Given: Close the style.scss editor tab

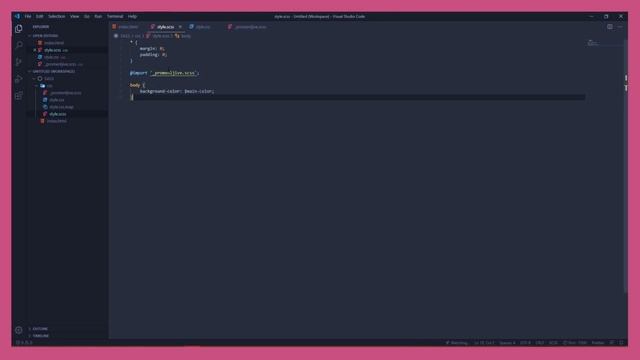Looking at the screenshot, I should [x=180, y=27].
